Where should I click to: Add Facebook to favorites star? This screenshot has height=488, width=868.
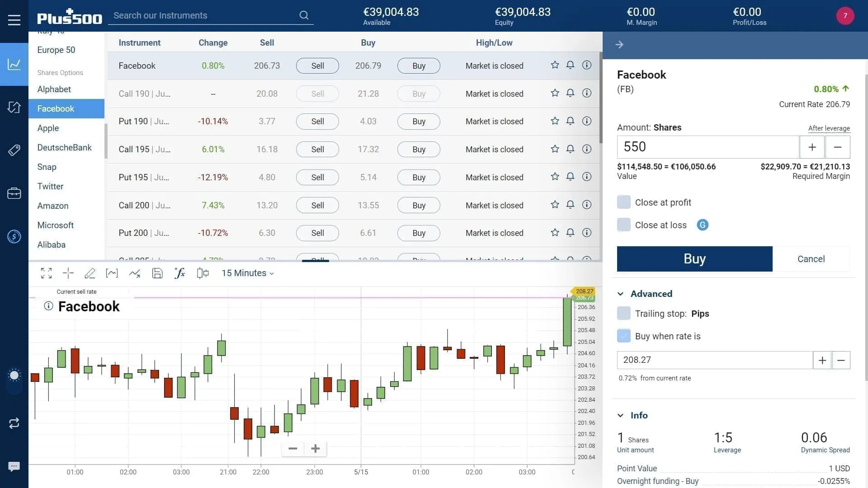555,65
